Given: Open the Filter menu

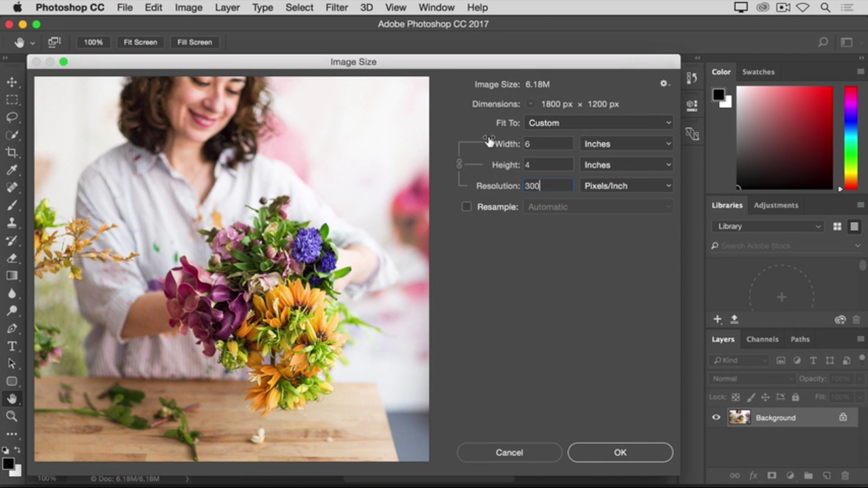Looking at the screenshot, I should (x=336, y=7).
